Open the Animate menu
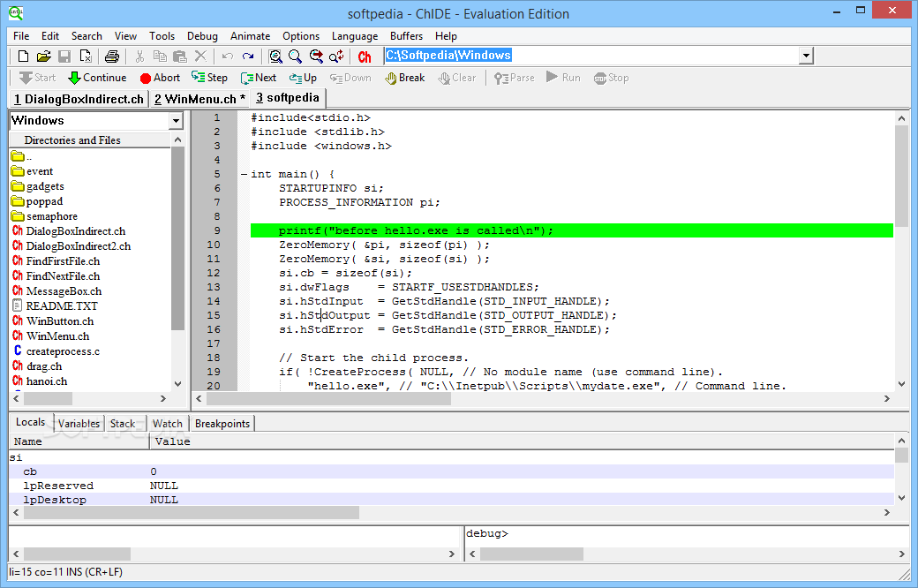Screen dimensions: 918x588 click(250, 35)
